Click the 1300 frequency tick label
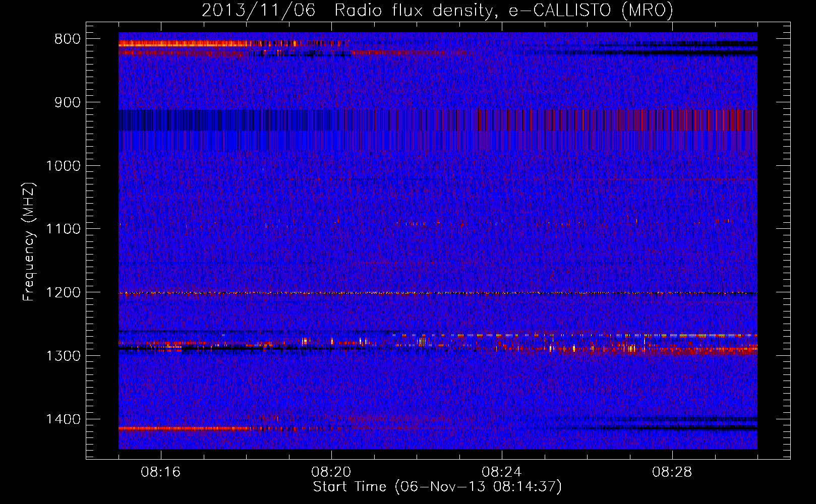 click(63, 356)
